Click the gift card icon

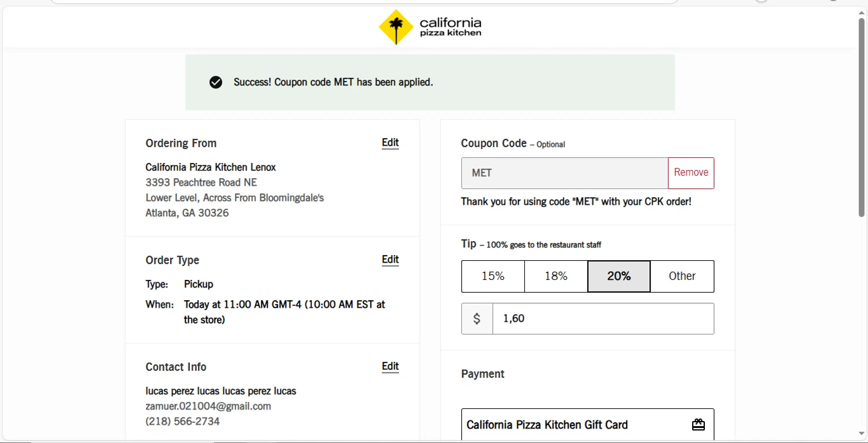coord(698,424)
